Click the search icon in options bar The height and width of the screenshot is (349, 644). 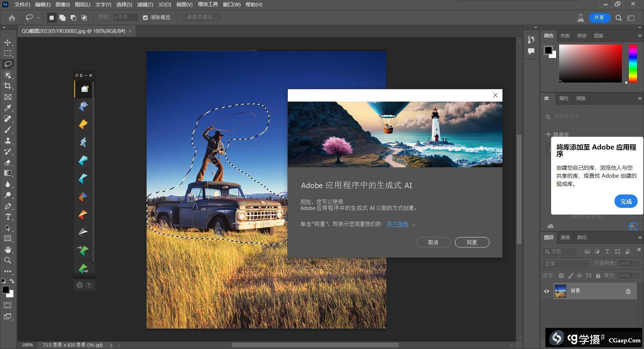click(x=619, y=18)
